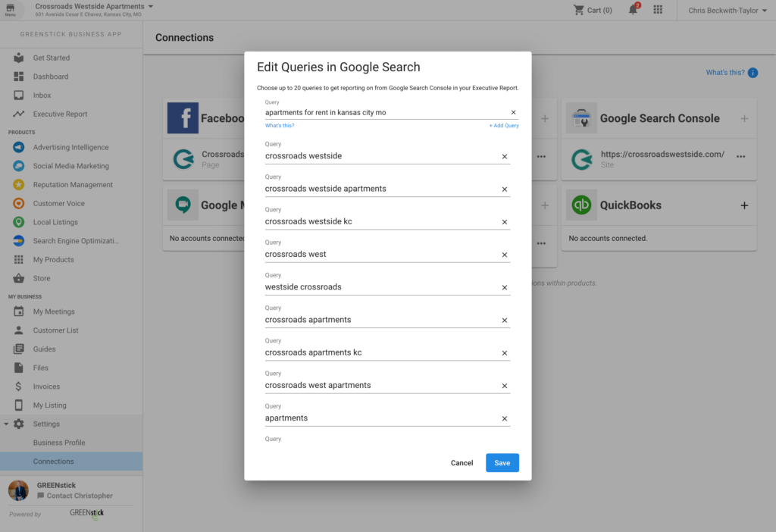Click the info icon beside What's this?
Viewport: 776px width, 532px height.
(x=753, y=73)
